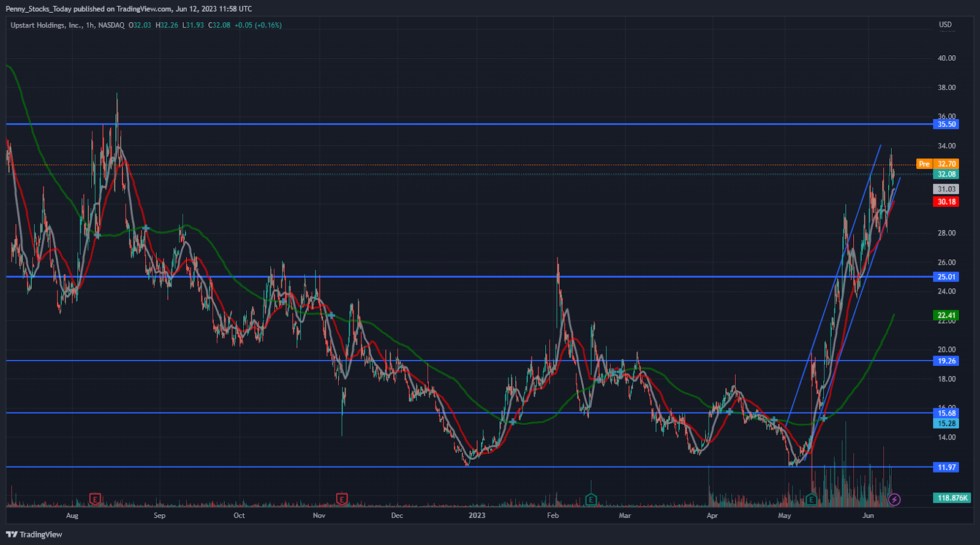Screen dimensions: 980x545
Task: Click the orange 32.70 pre-market price
Action: (x=946, y=164)
